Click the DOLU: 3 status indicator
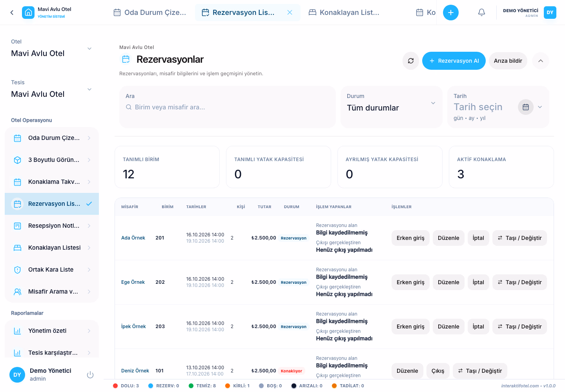Screen dimensions: 565x392 pyautogui.click(x=126, y=386)
